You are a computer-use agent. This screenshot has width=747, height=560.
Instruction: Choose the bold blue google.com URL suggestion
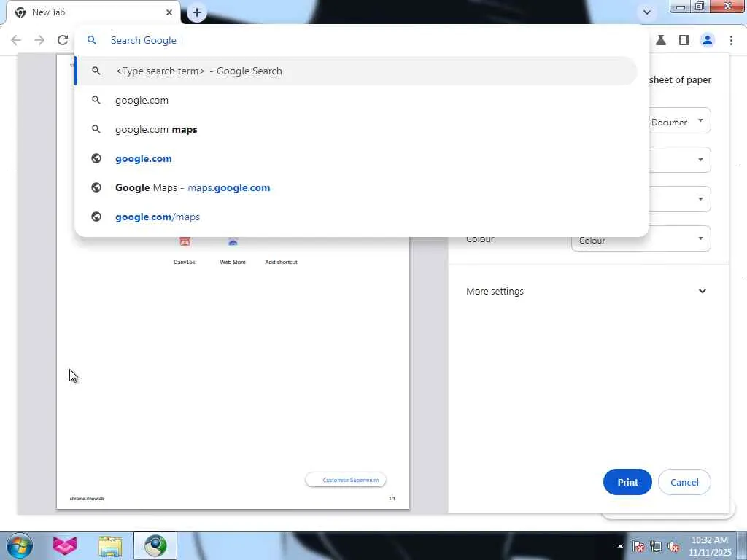(356, 158)
